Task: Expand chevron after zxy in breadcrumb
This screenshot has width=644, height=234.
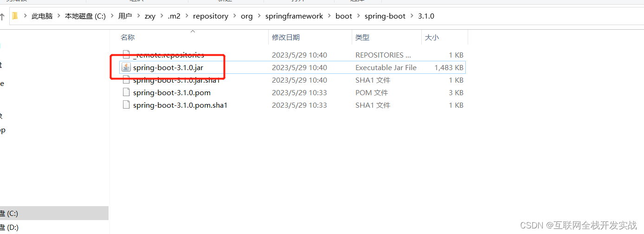Action: pyautogui.click(x=162, y=16)
